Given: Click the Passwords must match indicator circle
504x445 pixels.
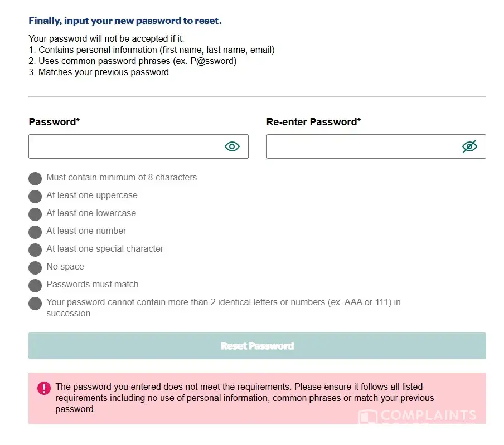Looking at the screenshot, I should (x=35, y=286).
